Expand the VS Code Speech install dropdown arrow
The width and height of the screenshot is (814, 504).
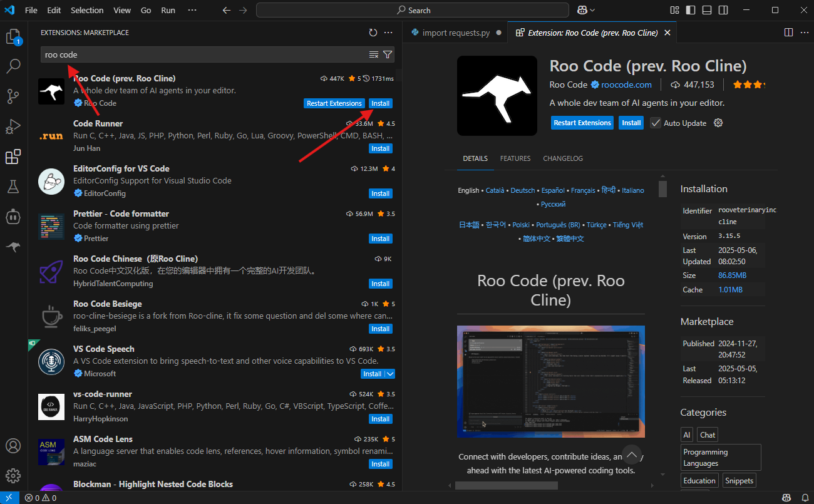pyautogui.click(x=390, y=374)
